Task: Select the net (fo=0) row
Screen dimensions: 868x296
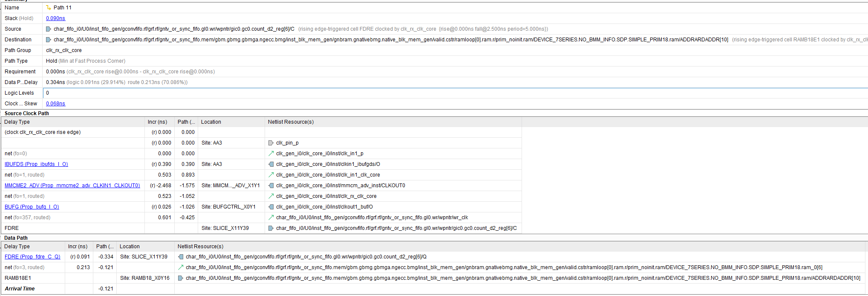Action: tap(261, 154)
